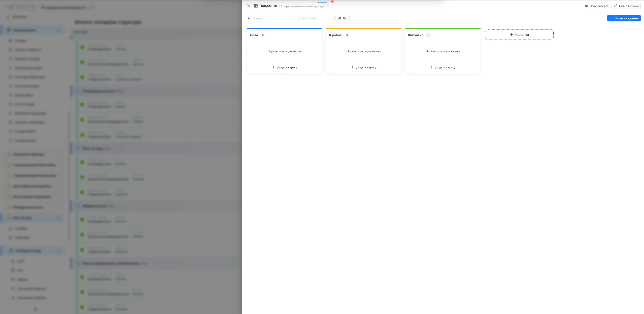Click the magnifier icon inside the search box
644x314 pixels.
(250, 18)
